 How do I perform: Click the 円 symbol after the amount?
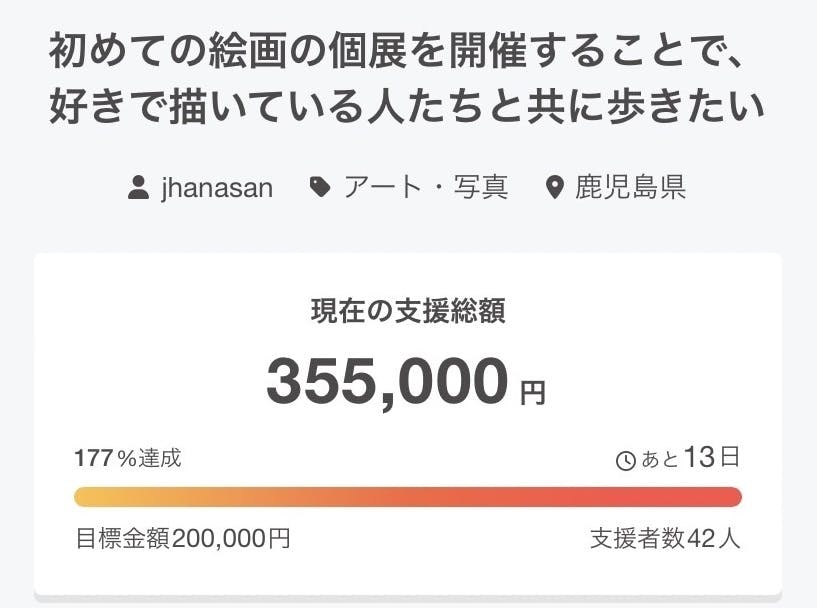pyautogui.click(x=533, y=392)
